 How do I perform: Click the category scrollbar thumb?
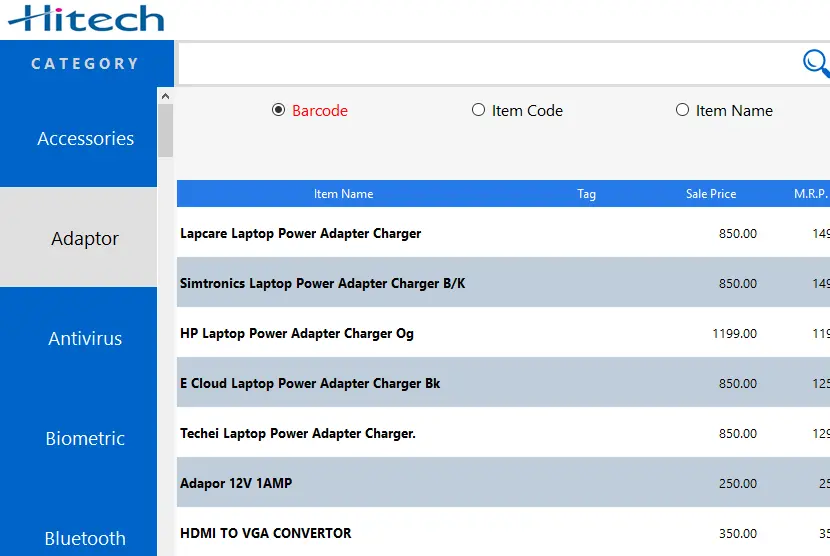(x=165, y=130)
